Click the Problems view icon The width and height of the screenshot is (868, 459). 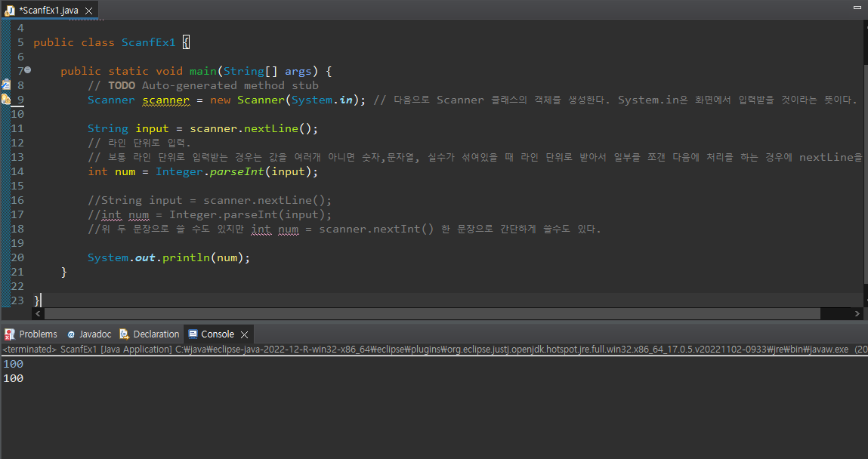[8, 334]
